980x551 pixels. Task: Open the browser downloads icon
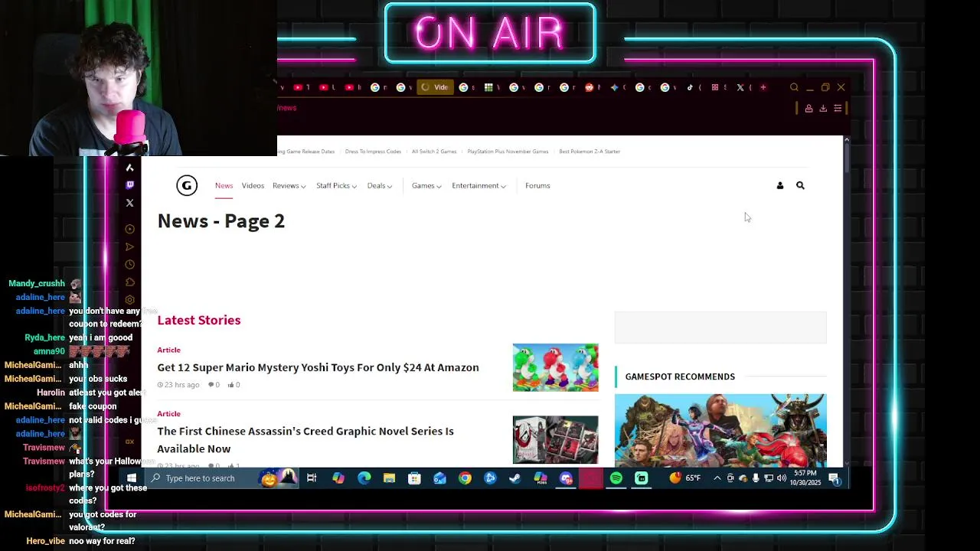point(823,108)
